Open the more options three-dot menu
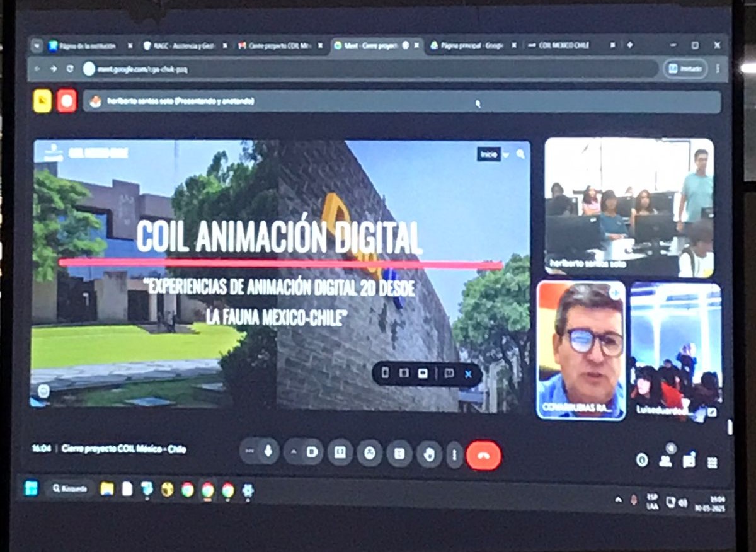756x552 pixels. click(454, 454)
